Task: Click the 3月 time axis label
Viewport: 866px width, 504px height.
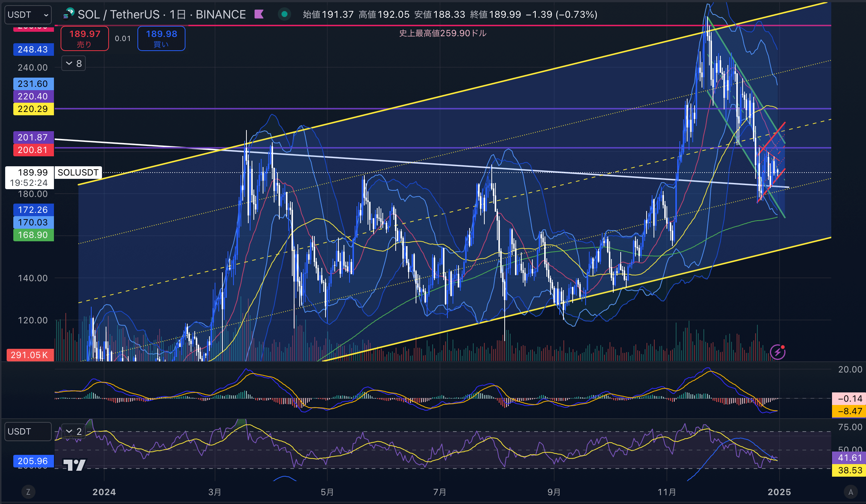Action: pyautogui.click(x=215, y=492)
